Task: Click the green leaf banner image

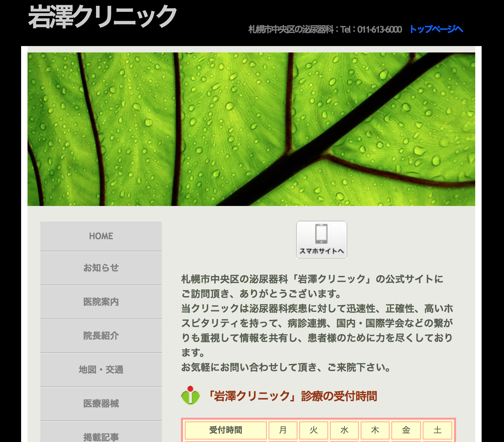Action: click(x=251, y=129)
